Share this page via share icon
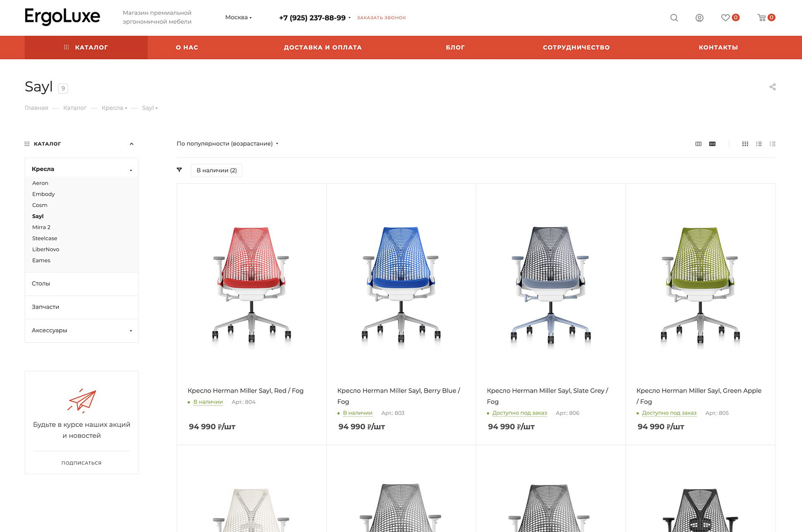The height and width of the screenshot is (532, 802). pyautogui.click(x=772, y=86)
